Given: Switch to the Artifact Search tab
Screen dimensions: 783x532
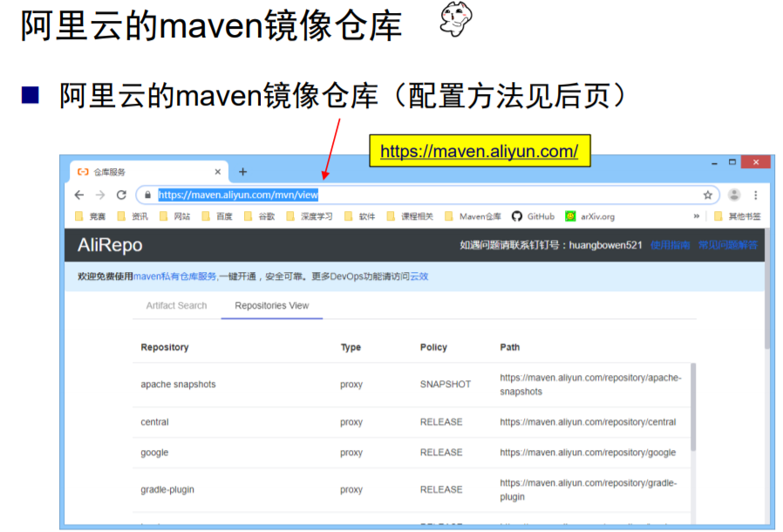Looking at the screenshot, I should point(176,305).
